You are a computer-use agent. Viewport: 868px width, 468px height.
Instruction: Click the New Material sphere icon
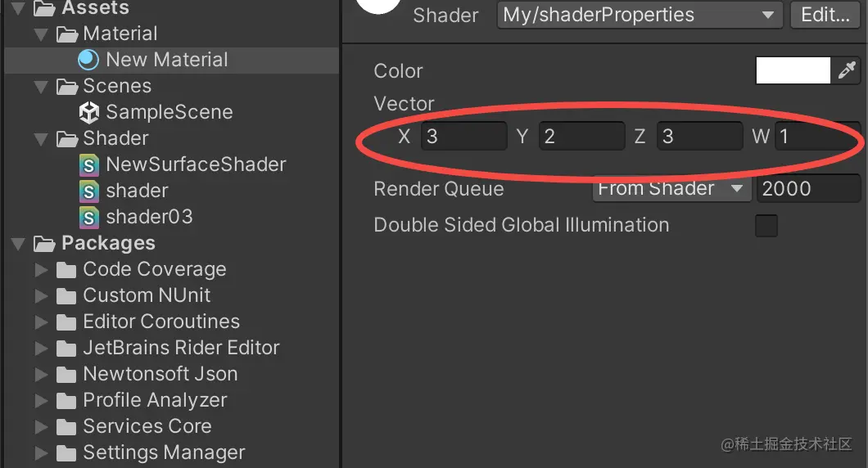pyautogui.click(x=88, y=60)
